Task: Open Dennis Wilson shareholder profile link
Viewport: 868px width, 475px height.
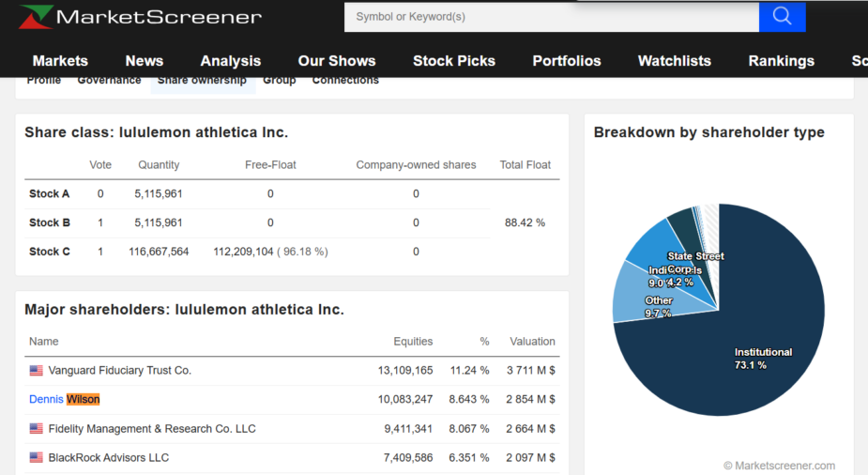Action: [64, 399]
